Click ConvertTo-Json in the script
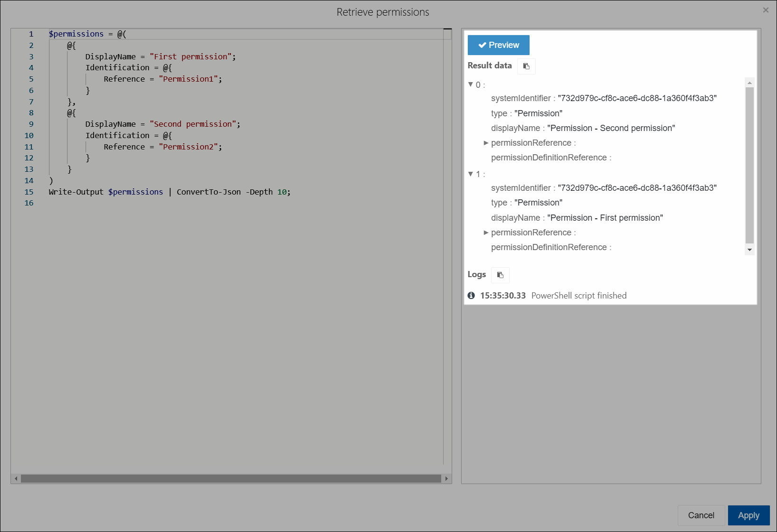The image size is (777, 532). (x=209, y=192)
